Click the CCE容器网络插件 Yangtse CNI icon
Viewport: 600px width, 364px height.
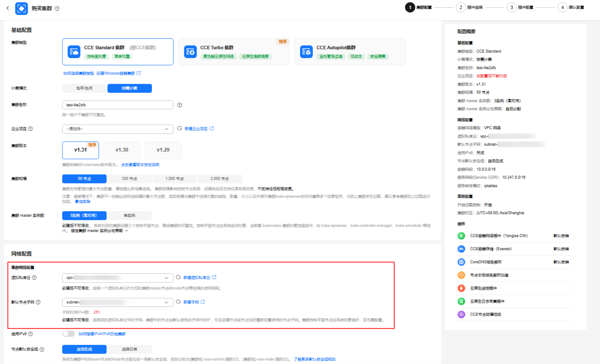click(x=461, y=236)
